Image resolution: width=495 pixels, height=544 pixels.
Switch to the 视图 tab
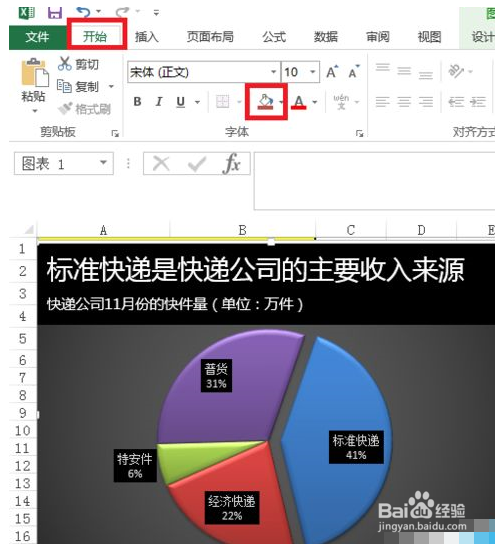click(x=429, y=37)
